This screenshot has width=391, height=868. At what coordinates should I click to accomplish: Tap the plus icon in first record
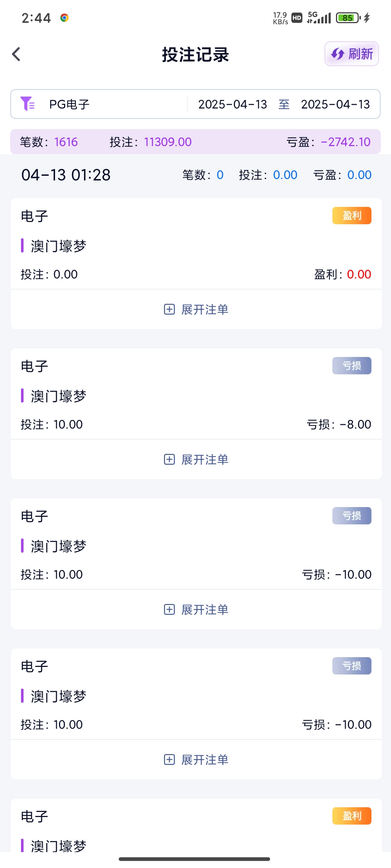pos(169,309)
